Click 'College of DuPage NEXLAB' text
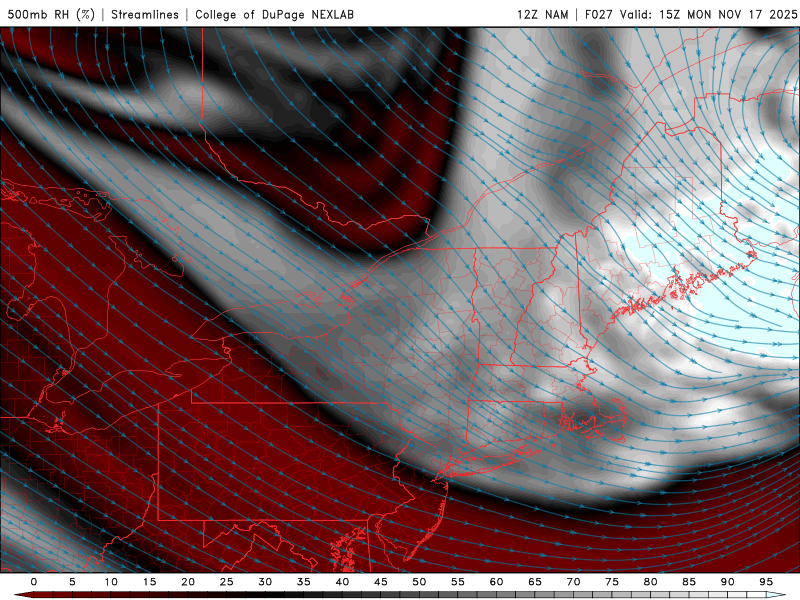This screenshot has width=800, height=600. pyautogui.click(x=274, y=14)
